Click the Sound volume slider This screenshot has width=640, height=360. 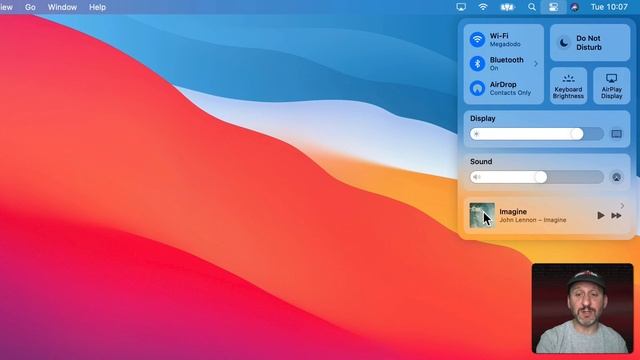(537, 177)
